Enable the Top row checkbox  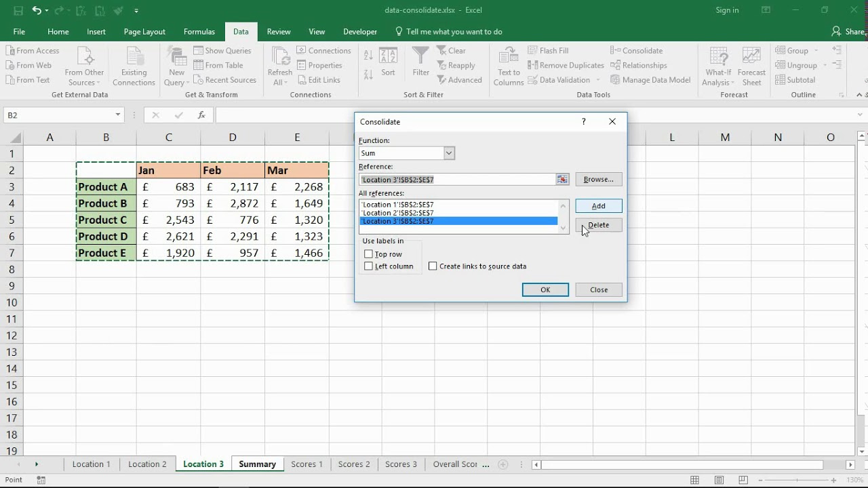(369, 253)
